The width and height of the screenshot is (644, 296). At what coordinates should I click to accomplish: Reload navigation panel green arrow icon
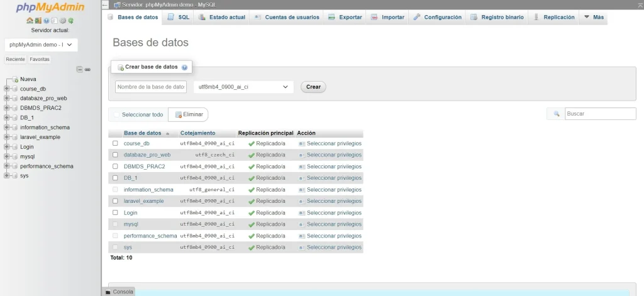[70, 21]
